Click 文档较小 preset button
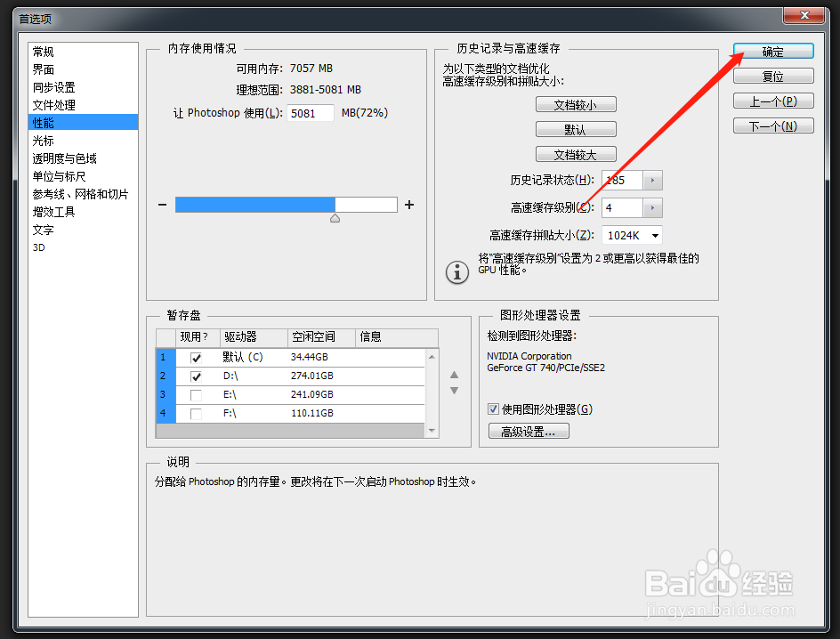 pyautogui.click(x=576, y=104)
